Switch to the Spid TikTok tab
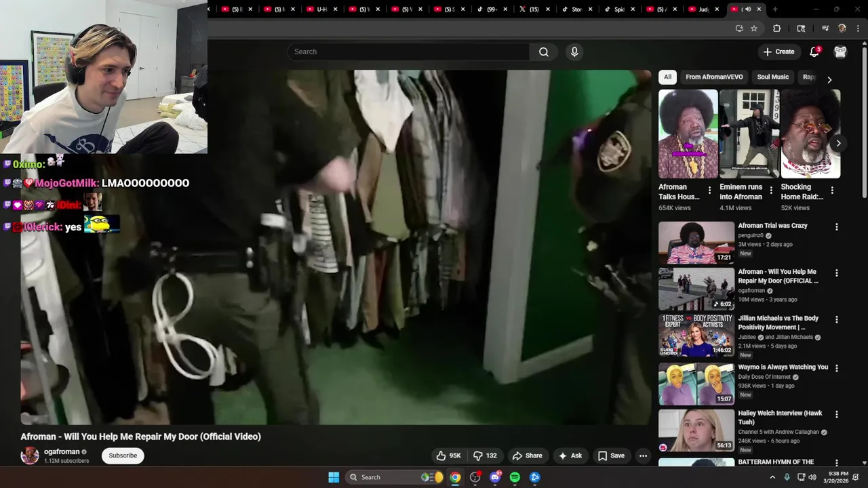The width and height of the screenshot is (868, 488). 618,9
